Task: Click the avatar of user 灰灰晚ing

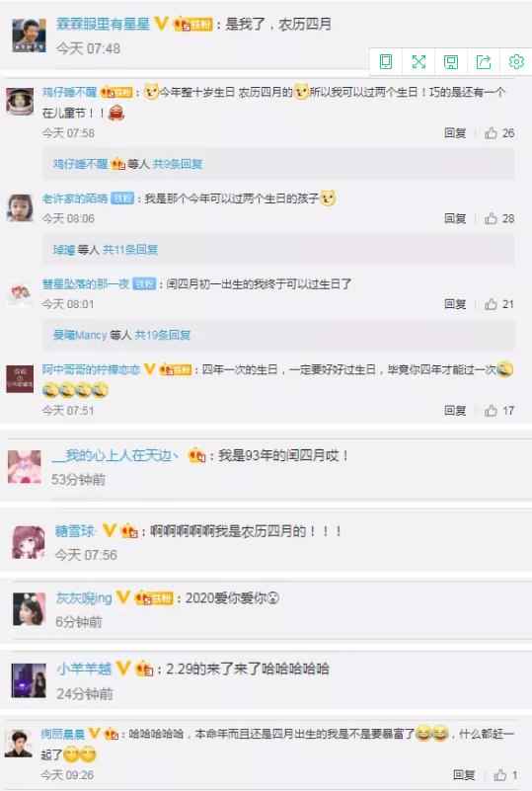Action: (29, 609)
